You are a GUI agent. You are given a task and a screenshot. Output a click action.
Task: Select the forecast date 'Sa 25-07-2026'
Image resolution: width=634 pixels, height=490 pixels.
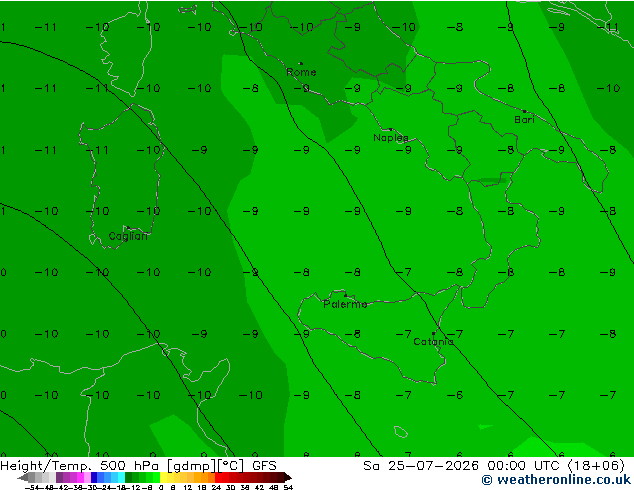pos(421,466)
